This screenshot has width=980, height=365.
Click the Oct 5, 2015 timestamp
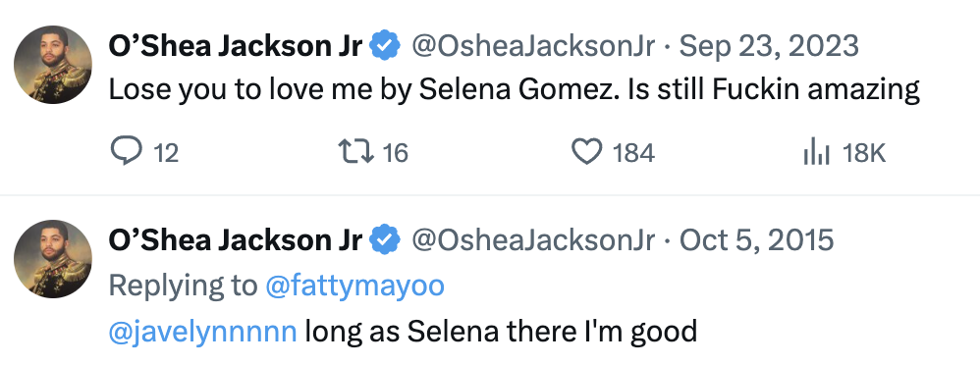click(756, 240)
